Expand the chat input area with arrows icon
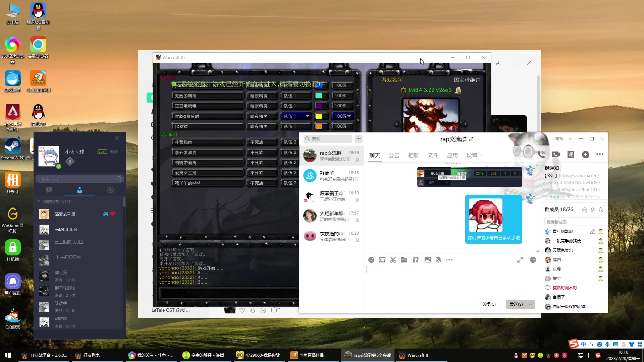 click(520, 260)
